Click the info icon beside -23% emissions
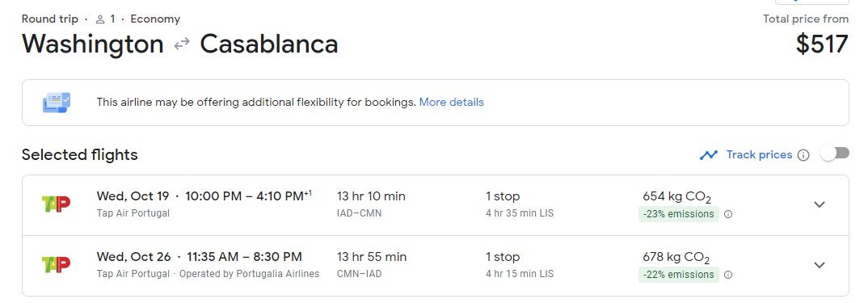Screen dimensions: 868x303 pos(728,214)
